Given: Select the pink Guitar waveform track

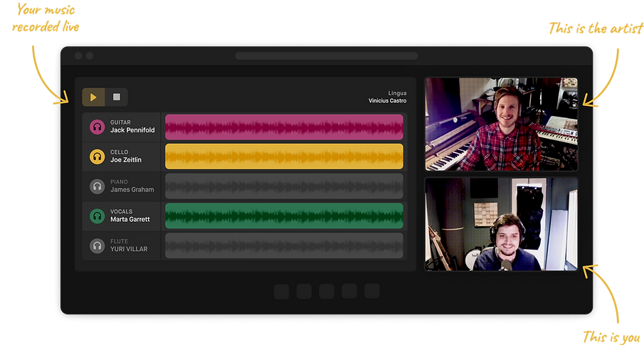Looking at the screenshot, I should click(x=284, y=127).
